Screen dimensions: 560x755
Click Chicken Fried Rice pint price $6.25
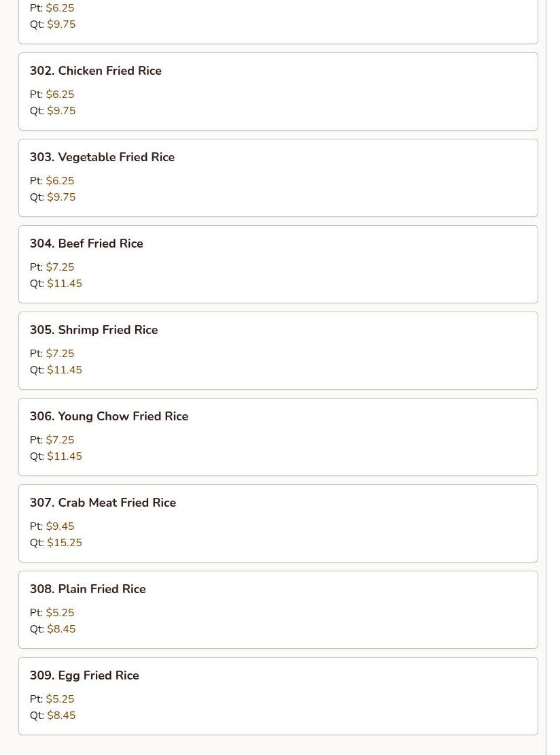point(60,95)
